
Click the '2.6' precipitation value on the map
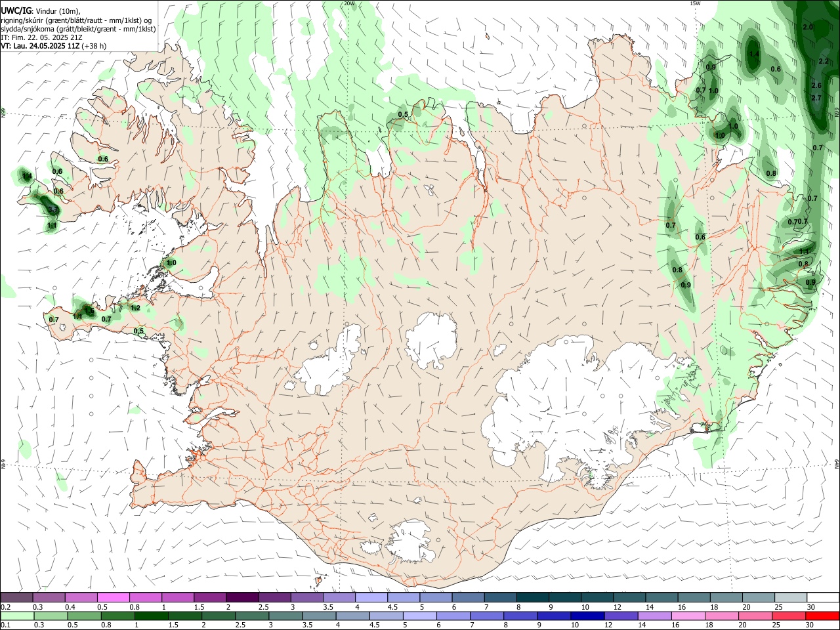click(816, 85)
